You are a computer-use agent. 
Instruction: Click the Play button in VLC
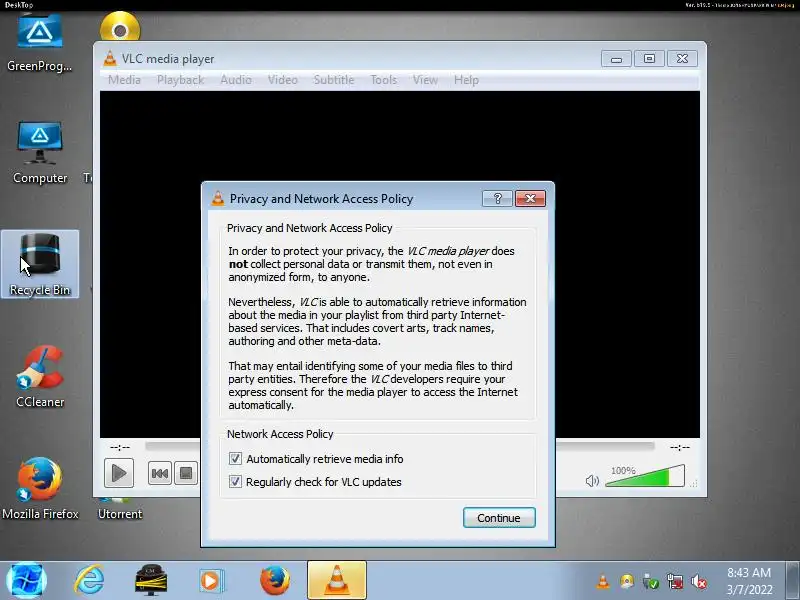(119, 473)
